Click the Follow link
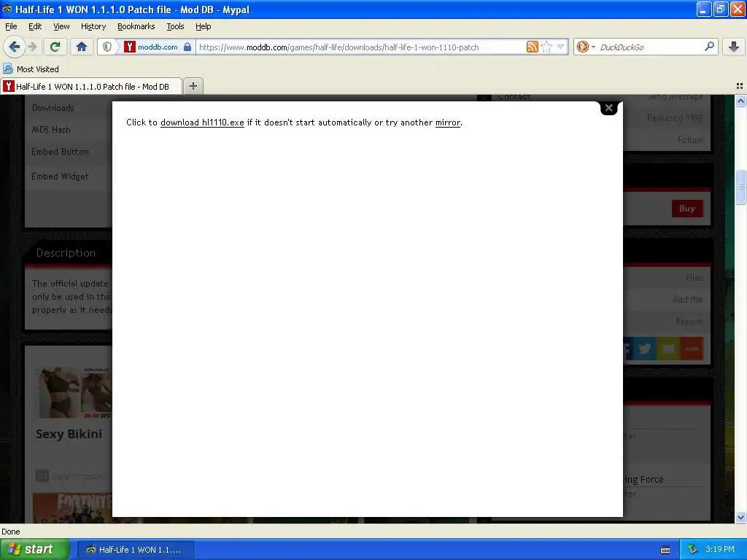Image resolution: width=747 pixels, height=560 pixels. point(690,139)
